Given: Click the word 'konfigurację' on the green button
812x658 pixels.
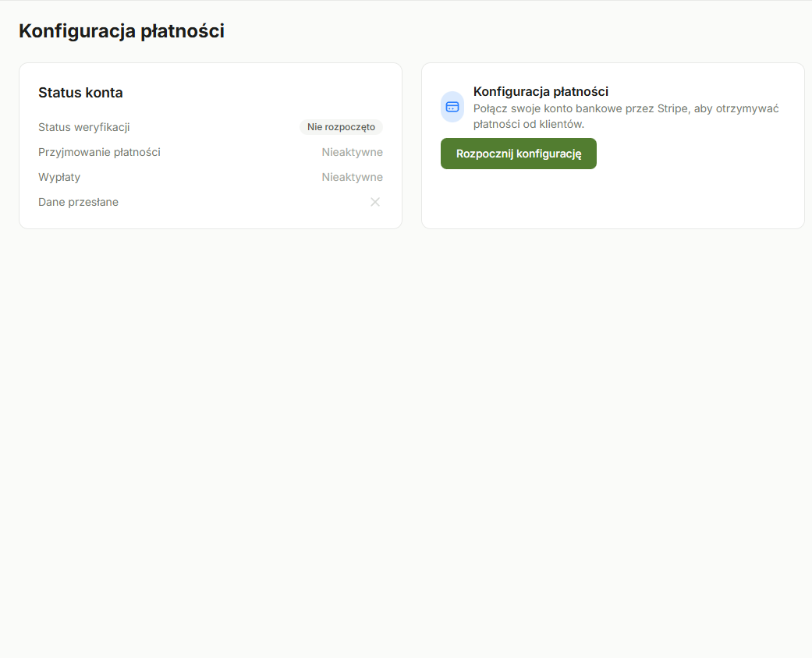Looking at the screenshot, I should coord(549,154).
